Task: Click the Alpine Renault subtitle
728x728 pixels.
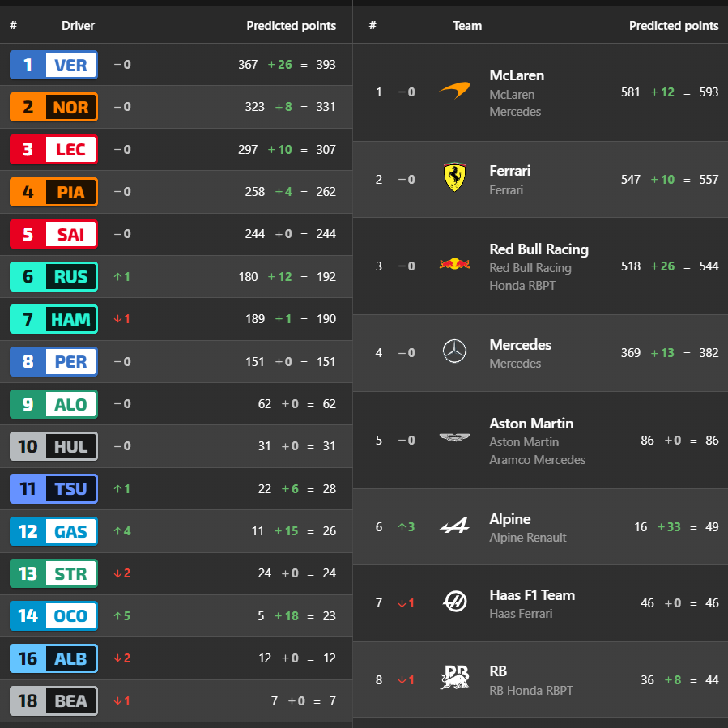Action: click(x=528, y=538)
